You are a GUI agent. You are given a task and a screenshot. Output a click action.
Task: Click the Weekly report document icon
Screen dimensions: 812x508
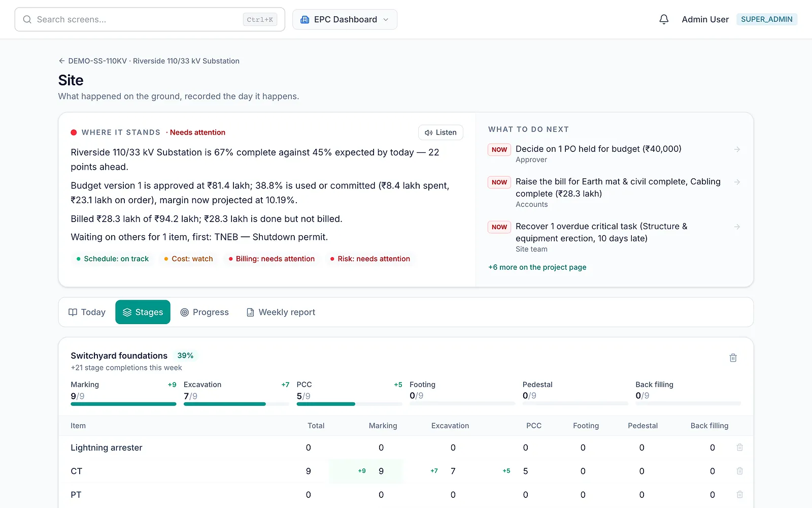coord(250,312)
